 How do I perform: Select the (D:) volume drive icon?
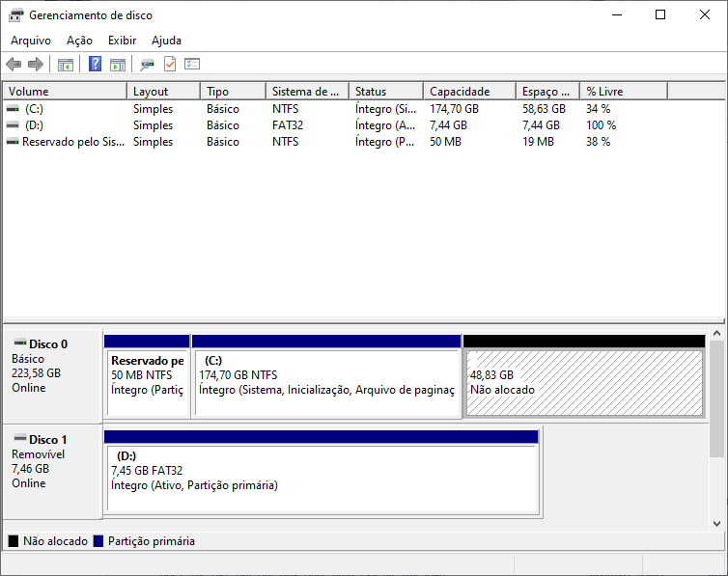pyautogui.click(x=13, y=124)
